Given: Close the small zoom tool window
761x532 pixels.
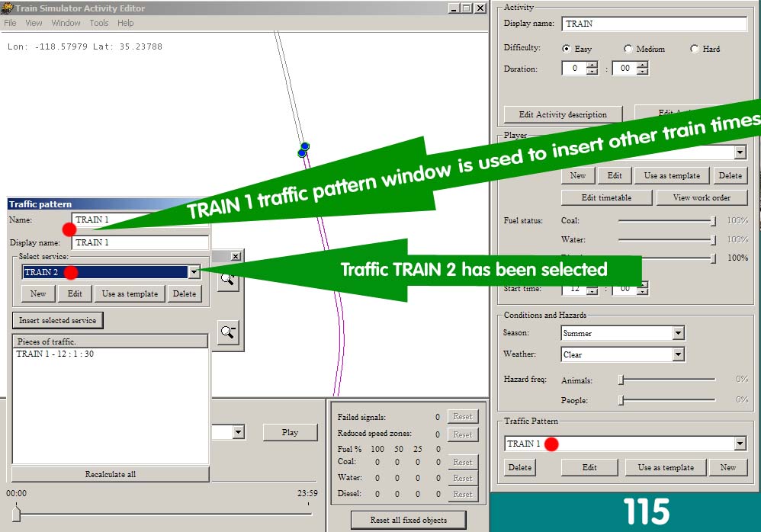Looking at the screenshot, I should (236, 256).
